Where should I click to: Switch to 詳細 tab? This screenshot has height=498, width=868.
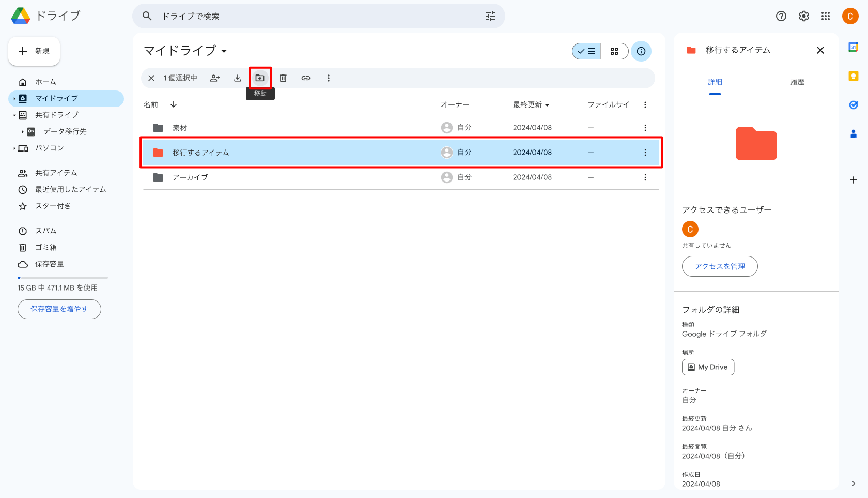(715, 82)
